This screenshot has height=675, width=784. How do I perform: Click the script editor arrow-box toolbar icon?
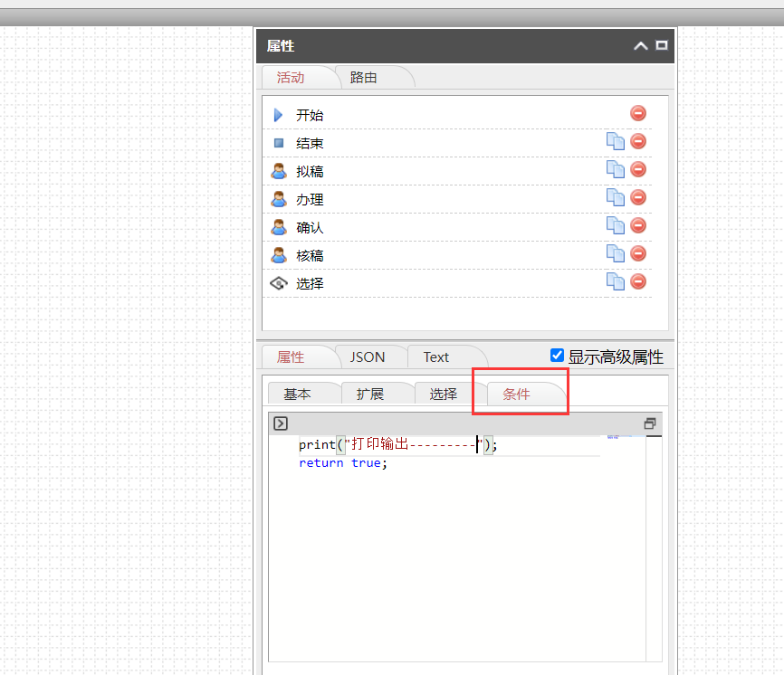[281, 423]
